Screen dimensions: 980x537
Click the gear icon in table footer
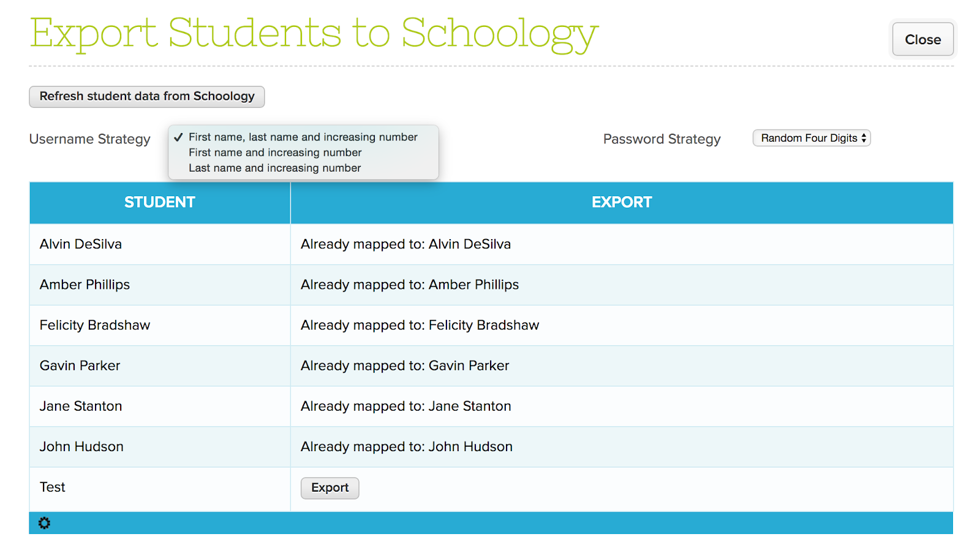(x=44, y=523)
